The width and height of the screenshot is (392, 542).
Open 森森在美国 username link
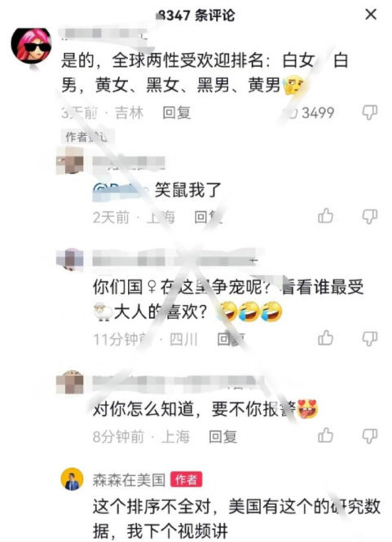(129, 480)
